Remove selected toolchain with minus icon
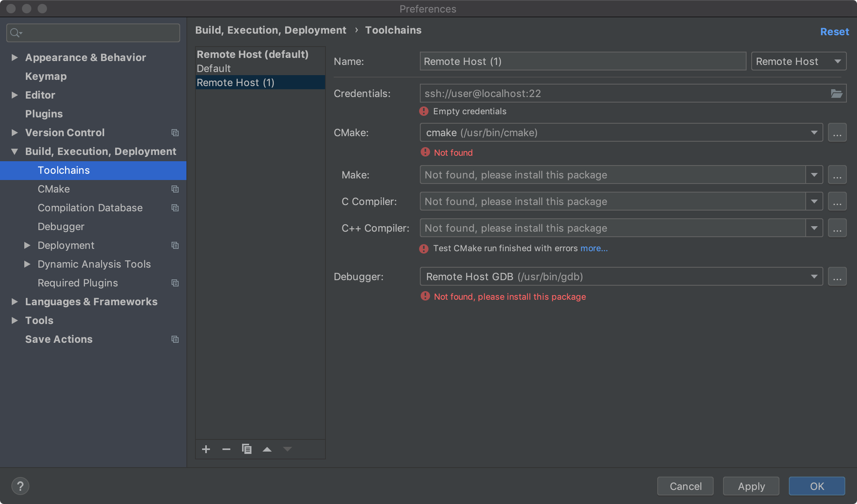This screenshot has width=857, height=504. tap(226, 449)
